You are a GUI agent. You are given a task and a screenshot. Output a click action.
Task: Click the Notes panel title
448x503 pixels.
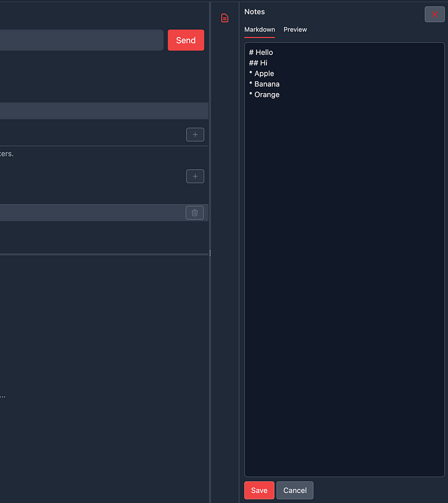pyautogui.click(x=255, y=12)
